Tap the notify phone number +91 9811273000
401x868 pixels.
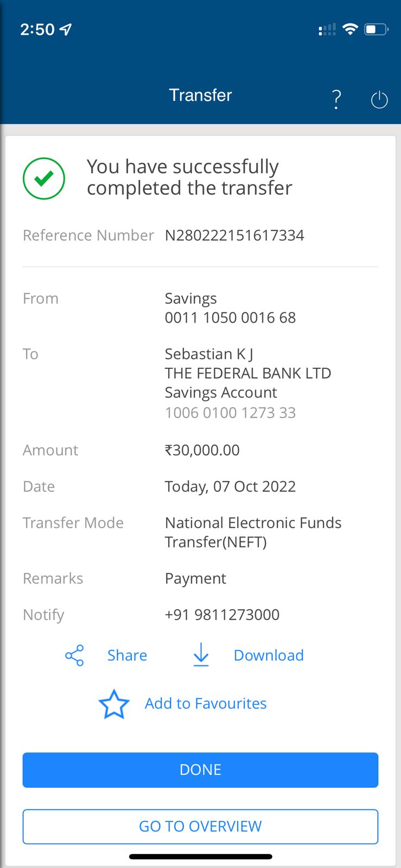(x=222, y=615)
